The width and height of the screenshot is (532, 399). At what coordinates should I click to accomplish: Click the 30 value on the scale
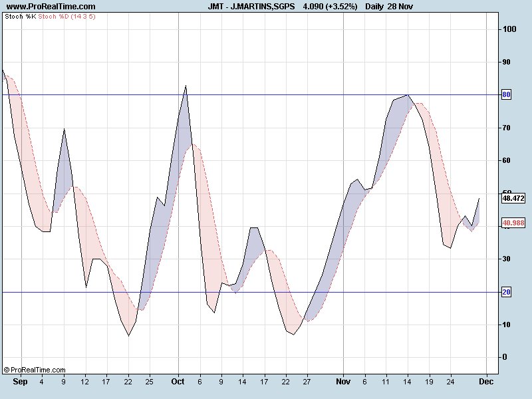(507, 259)
